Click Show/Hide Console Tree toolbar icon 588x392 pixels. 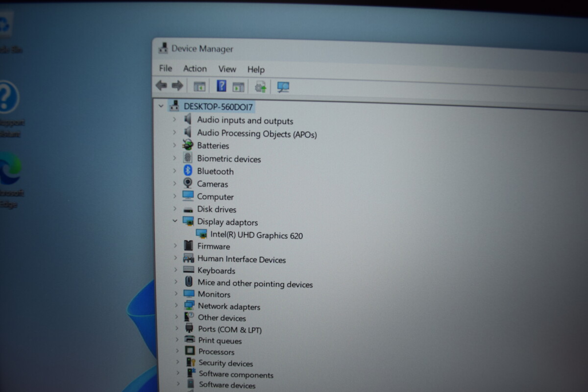click(199, 86)
